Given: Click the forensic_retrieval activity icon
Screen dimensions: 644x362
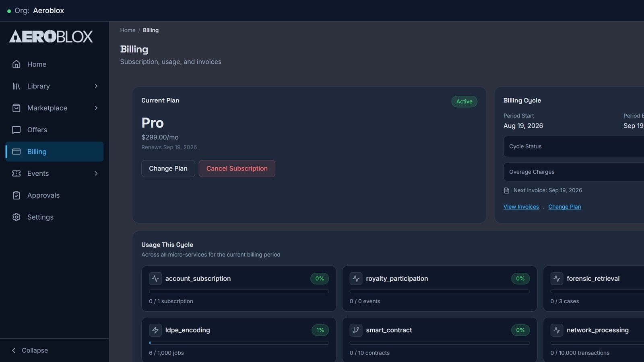Looking at the screenshot, I should click(x=557, y=279).
